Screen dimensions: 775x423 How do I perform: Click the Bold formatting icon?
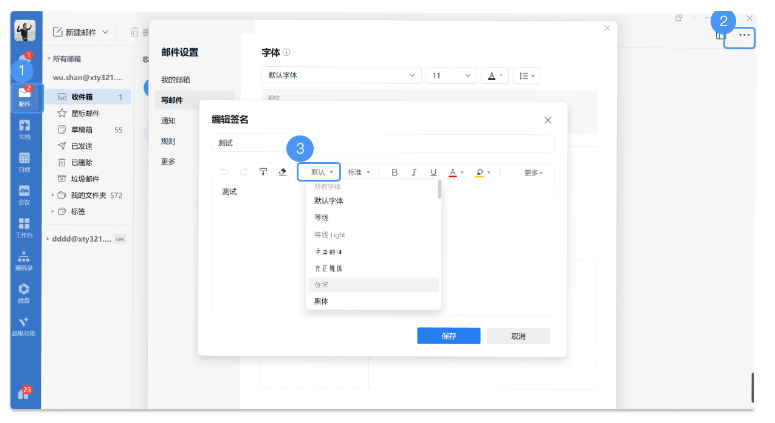click(395, 172)
